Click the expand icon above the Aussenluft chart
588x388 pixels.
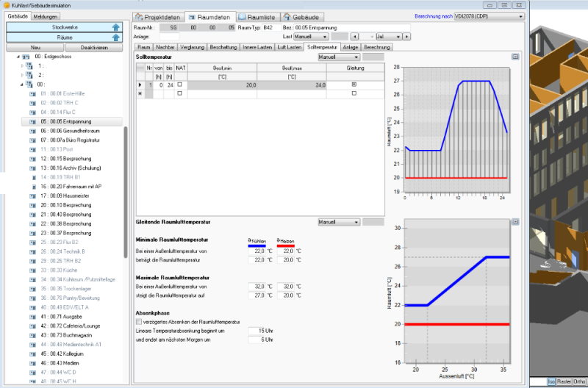click(x=515, y=221)
